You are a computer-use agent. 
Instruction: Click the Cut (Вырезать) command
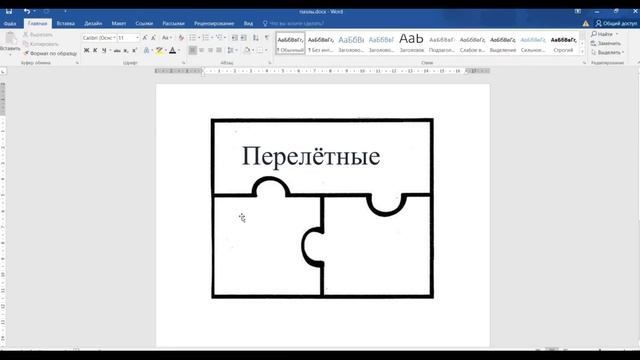[38, 35]
